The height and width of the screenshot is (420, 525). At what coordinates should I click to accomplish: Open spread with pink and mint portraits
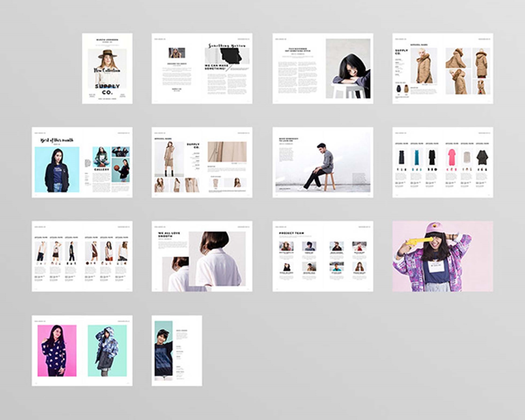coord(82,351)
